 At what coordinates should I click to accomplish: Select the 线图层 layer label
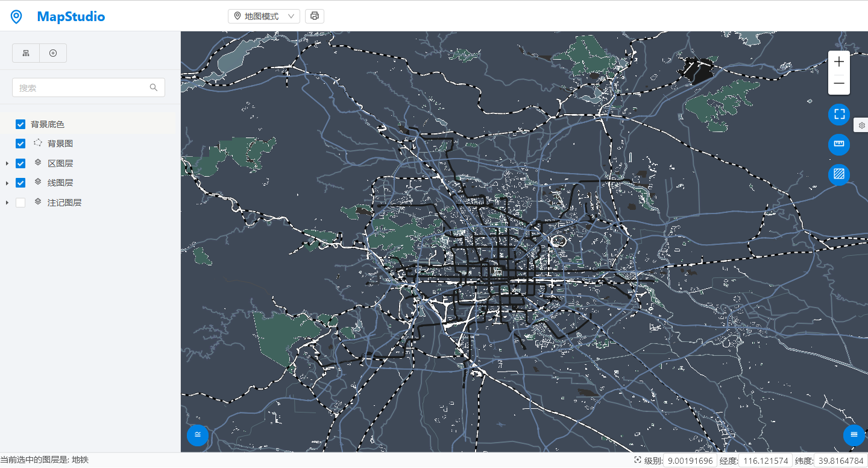(x=60, y=183)
